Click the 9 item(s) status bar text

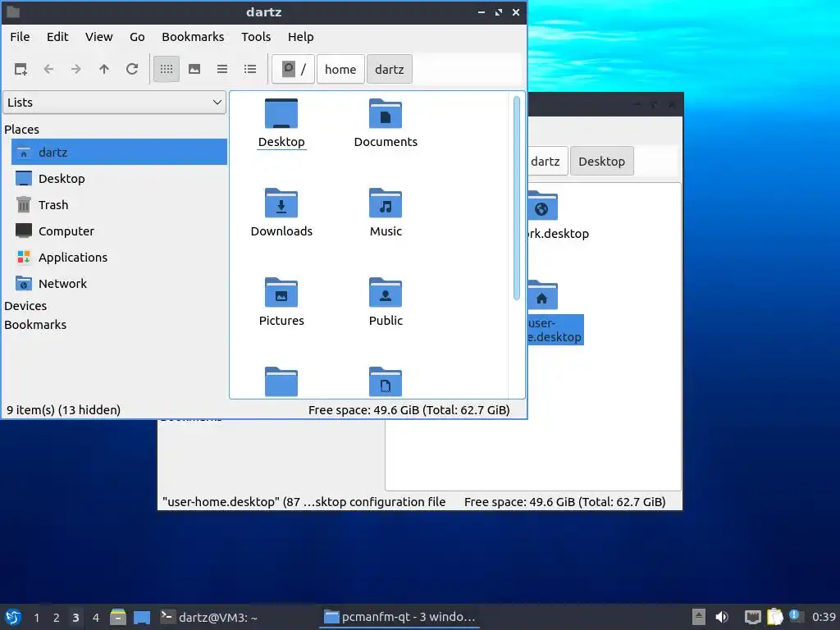[63, 410]
